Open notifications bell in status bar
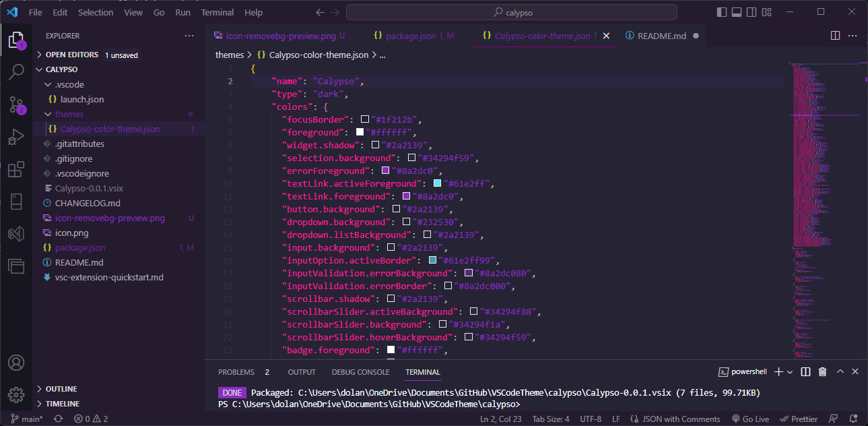The height and width of the screenshot is (426, 868). (x=854, y=419)
